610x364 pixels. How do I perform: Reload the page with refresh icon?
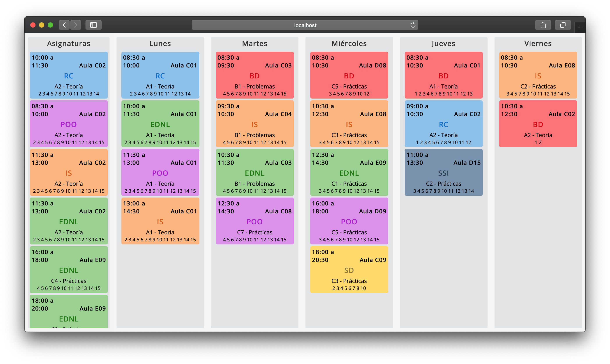coord(413,25)
